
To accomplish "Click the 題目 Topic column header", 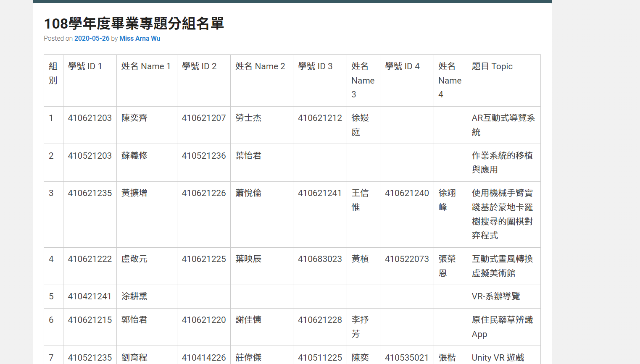I will pyautogui.click(x=492, y=66).
